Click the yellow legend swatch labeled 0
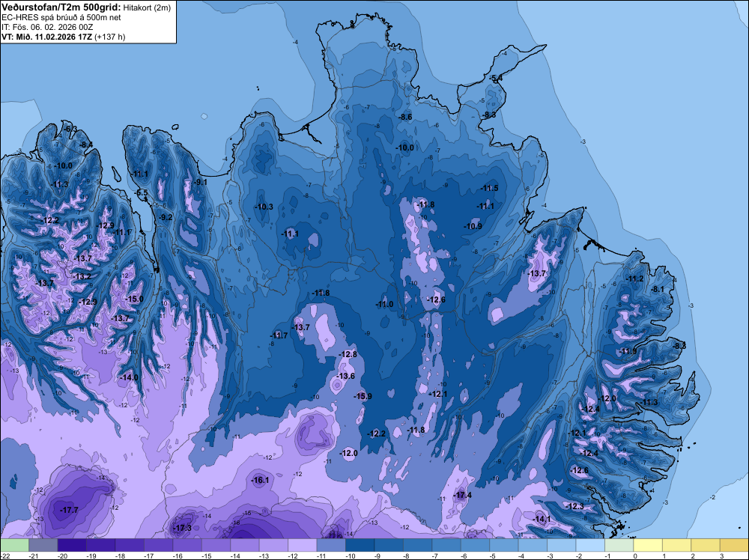The width and height of the screenshot is (749, 560). tap(648, 545)
